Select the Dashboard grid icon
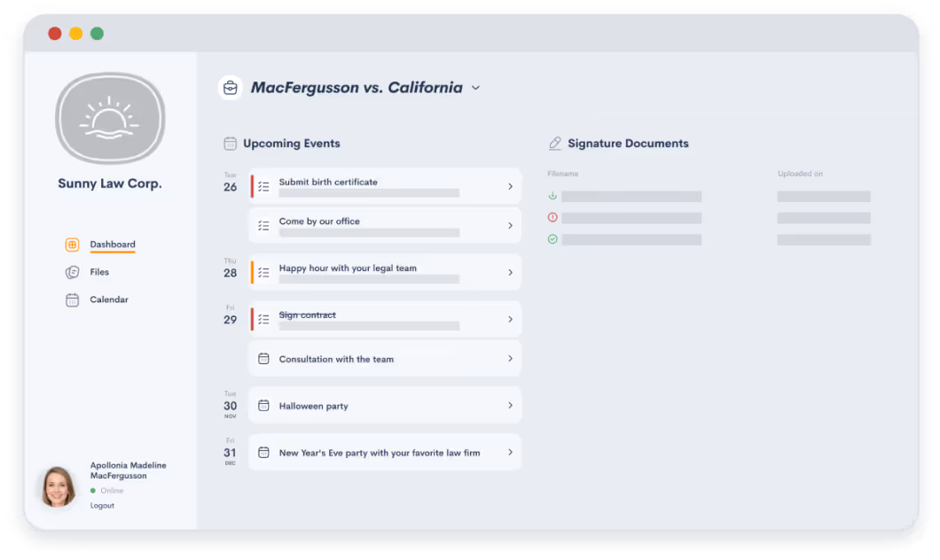The height and width of the screenshot is (560, 940). [71, 244]
